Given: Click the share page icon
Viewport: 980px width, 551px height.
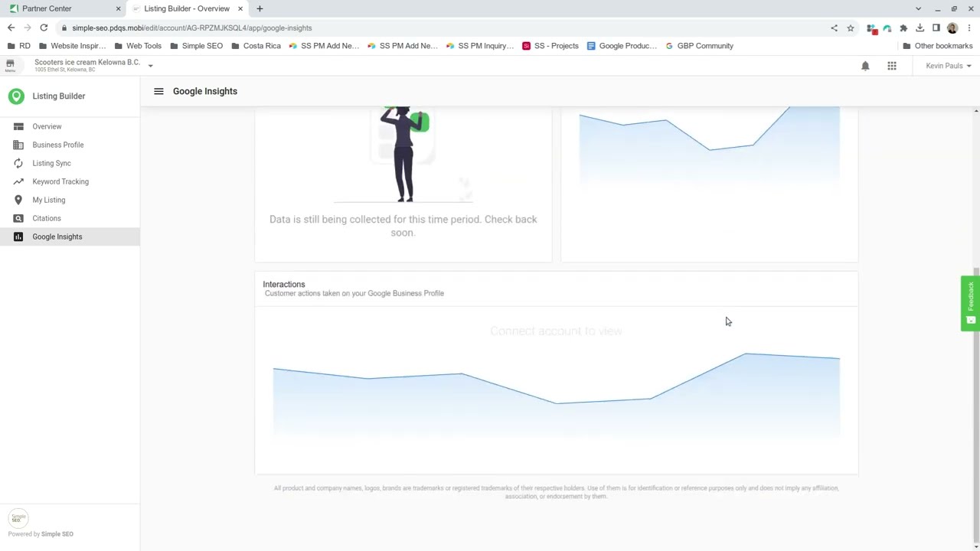Looking at the screenshot, I should (834, 28).
